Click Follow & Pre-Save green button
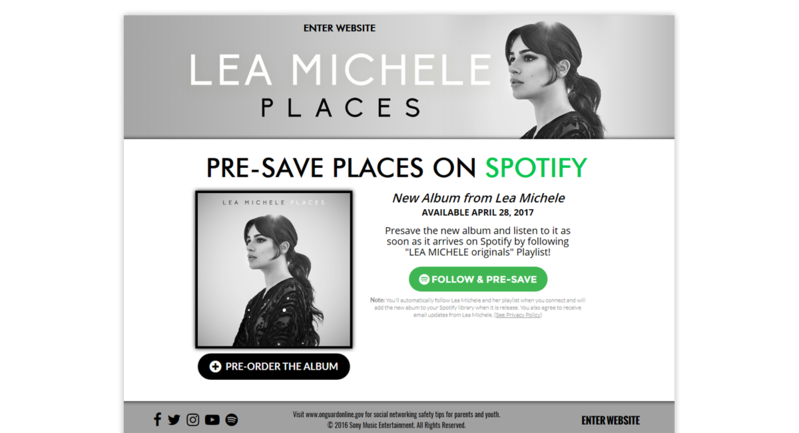The width and height of the screenshot is (799, 433). click(x=478, y=279)
